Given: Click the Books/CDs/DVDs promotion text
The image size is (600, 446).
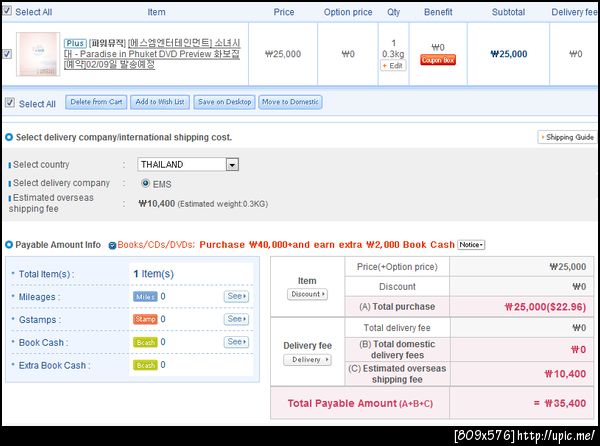Looking at the screenshot, I should point(286,245).
